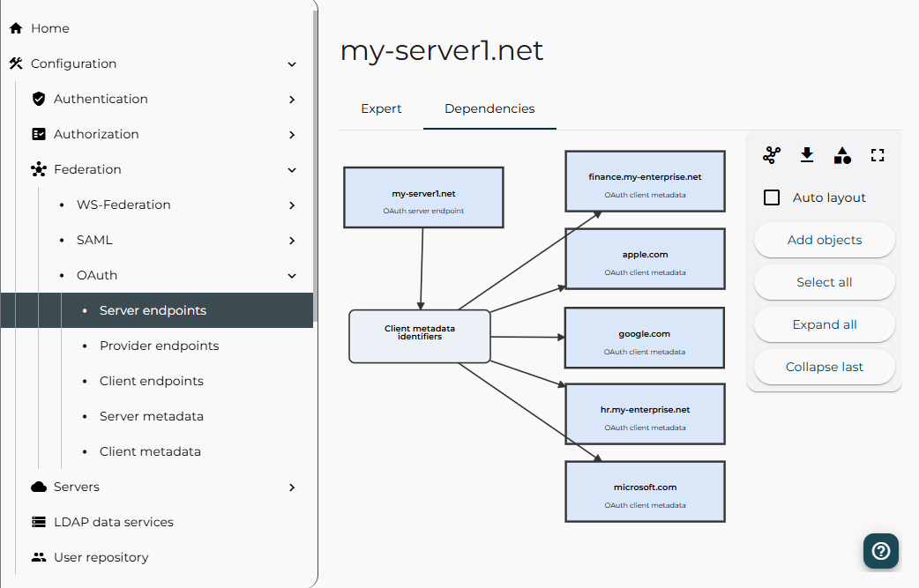Viewport: 919px width, 588px height.
Task: Click the download diagram icon
Action: [x=807, y=155]
